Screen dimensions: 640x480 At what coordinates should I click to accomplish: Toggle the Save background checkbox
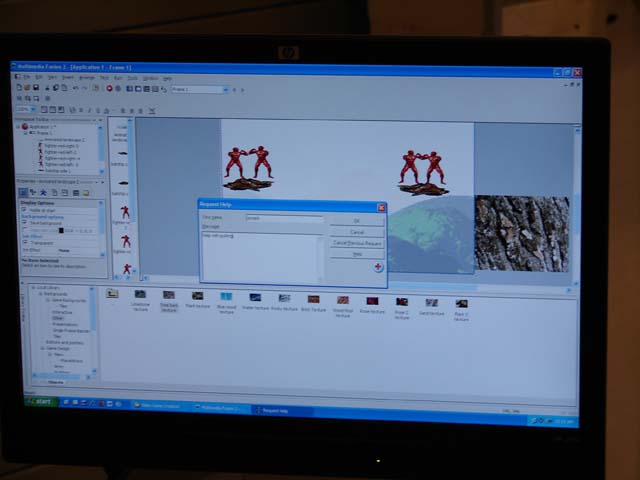click(x=22, y=222)
